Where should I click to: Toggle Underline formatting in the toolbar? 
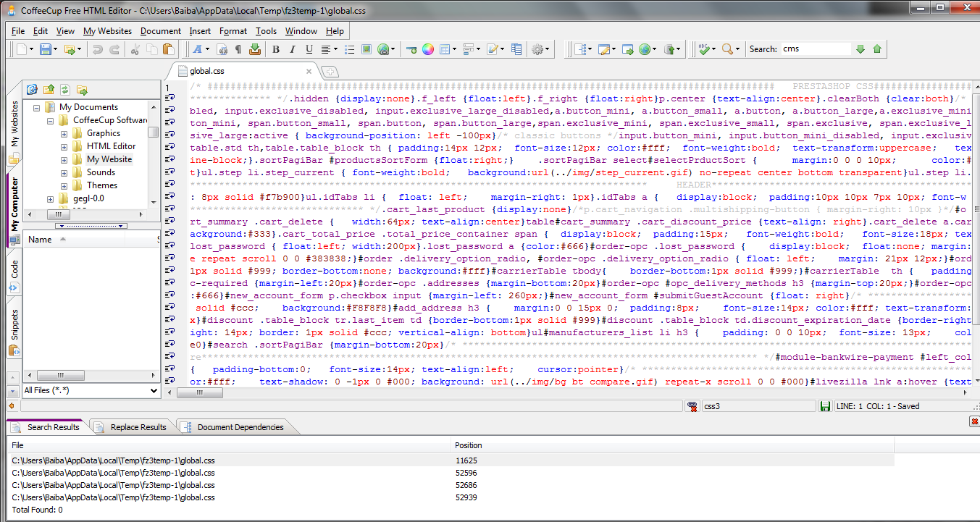(309, 49)
